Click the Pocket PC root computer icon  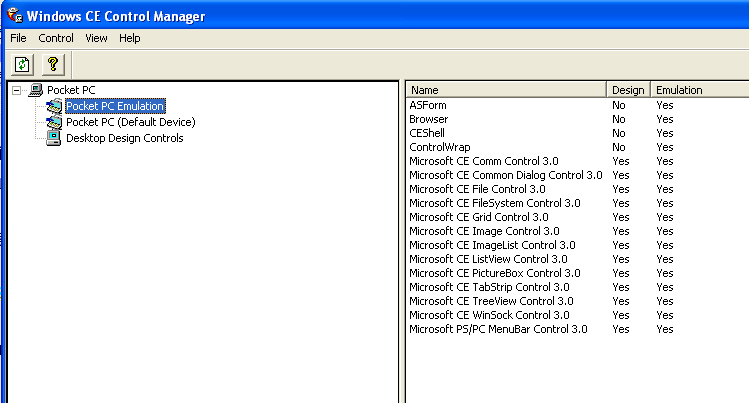tap(37, 90)
